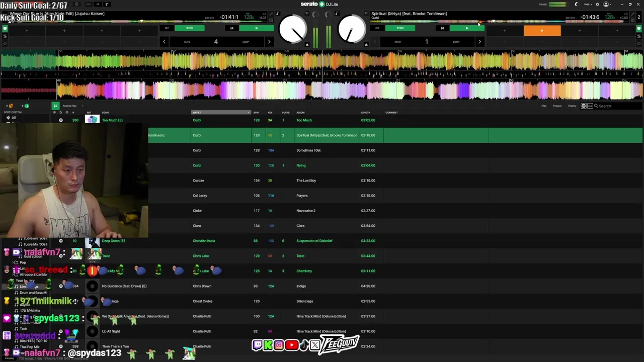
Task: Select left deck third pad mode icon
Action: [x=5, y=43]
